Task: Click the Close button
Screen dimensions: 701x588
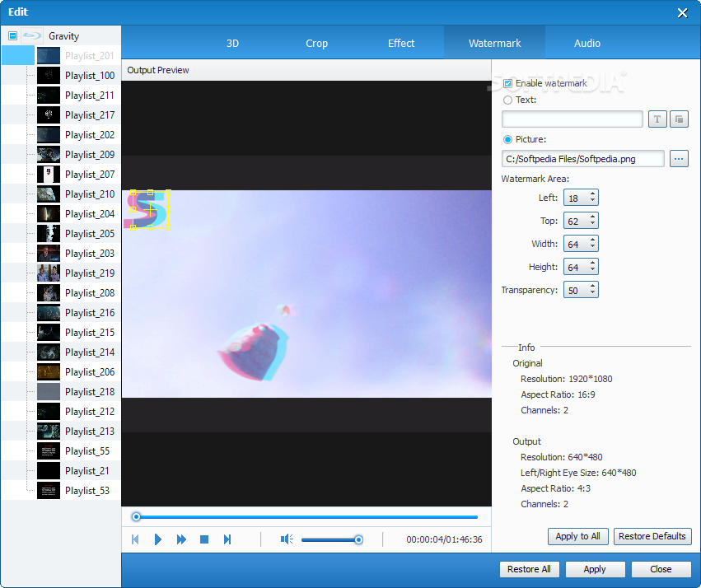Action: click(x=661, y=569)
